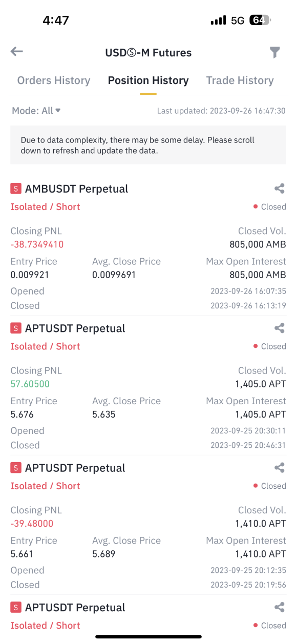This screenshot has width=297, height=644.
Task: Tap the Closing PNL value -38.7349410
Action: coord(37,244)
